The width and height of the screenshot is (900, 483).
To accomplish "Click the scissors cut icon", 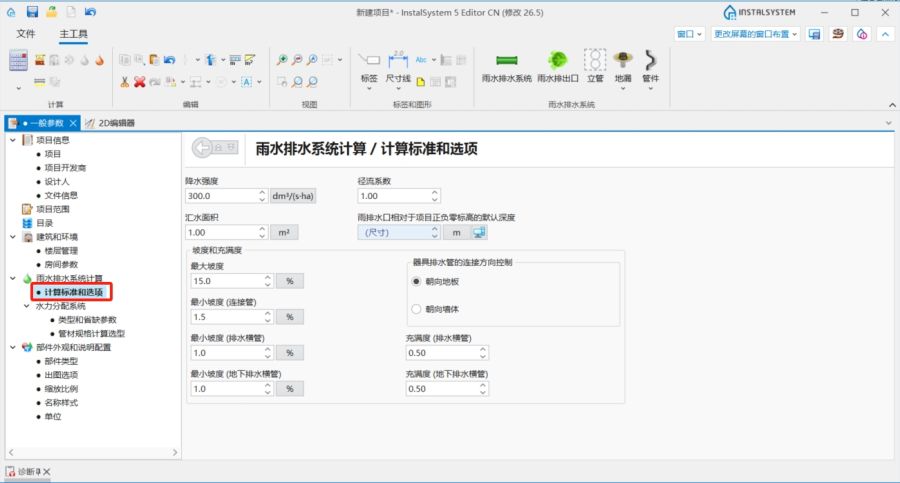I will coord(124,82).
